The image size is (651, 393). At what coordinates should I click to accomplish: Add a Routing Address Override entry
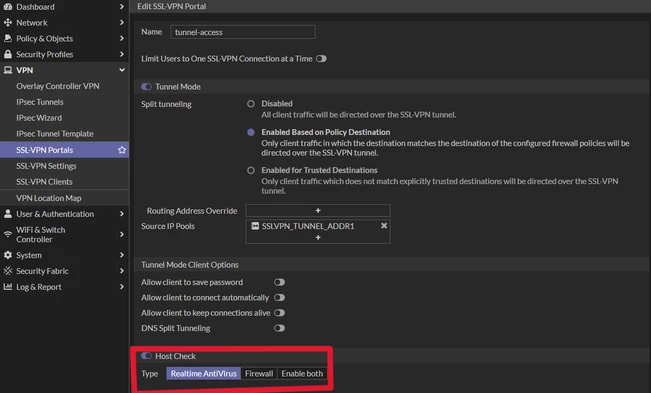(318, 210)
